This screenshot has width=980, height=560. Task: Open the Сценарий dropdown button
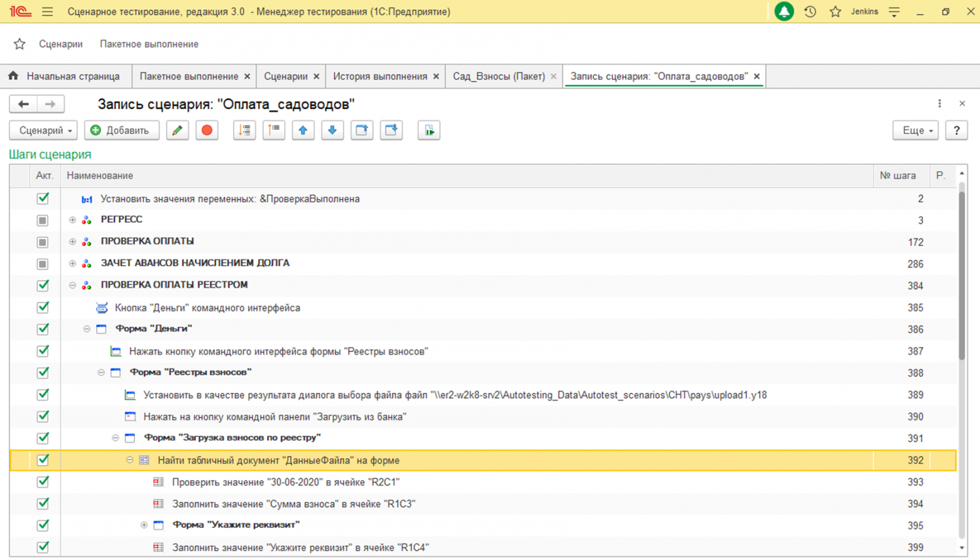(x=43, y=131)
